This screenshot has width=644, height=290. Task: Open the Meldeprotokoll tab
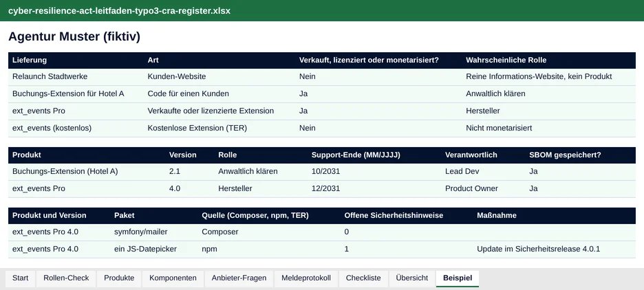click(306, 278)
